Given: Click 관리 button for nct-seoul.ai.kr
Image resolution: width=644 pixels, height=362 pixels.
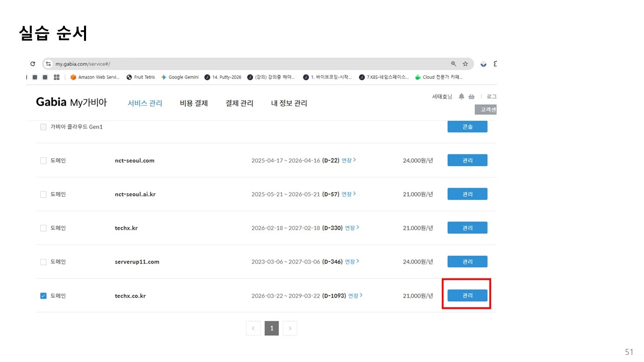Looking at the screenshot, I should (467, 194).
